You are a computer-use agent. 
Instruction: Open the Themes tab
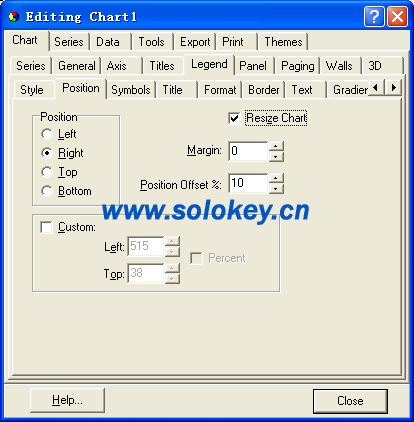point(283,42)
